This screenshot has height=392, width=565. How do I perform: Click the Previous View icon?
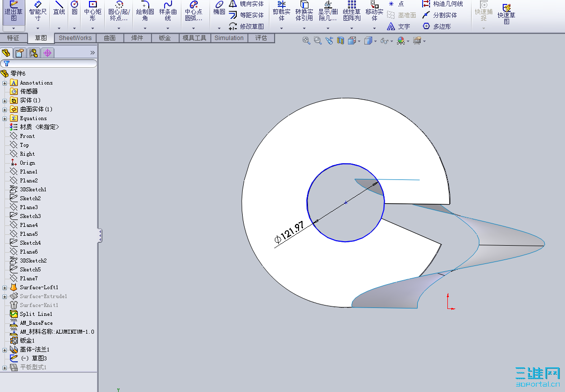coord(329,41)
